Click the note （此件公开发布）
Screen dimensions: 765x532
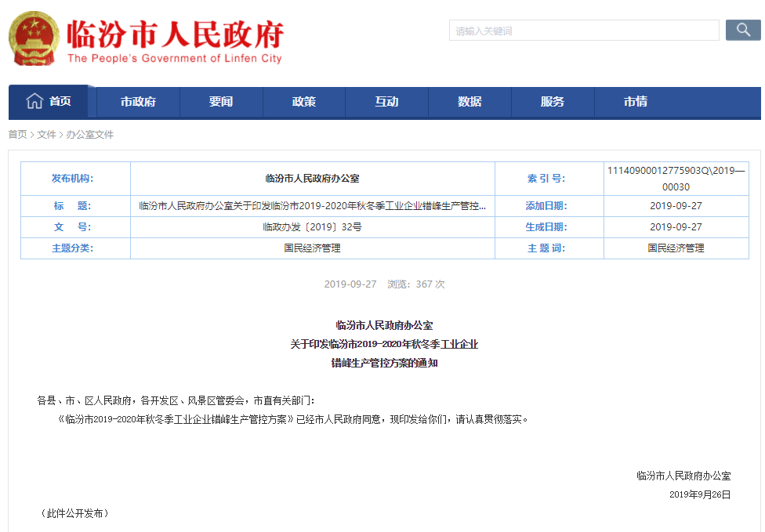74,513
